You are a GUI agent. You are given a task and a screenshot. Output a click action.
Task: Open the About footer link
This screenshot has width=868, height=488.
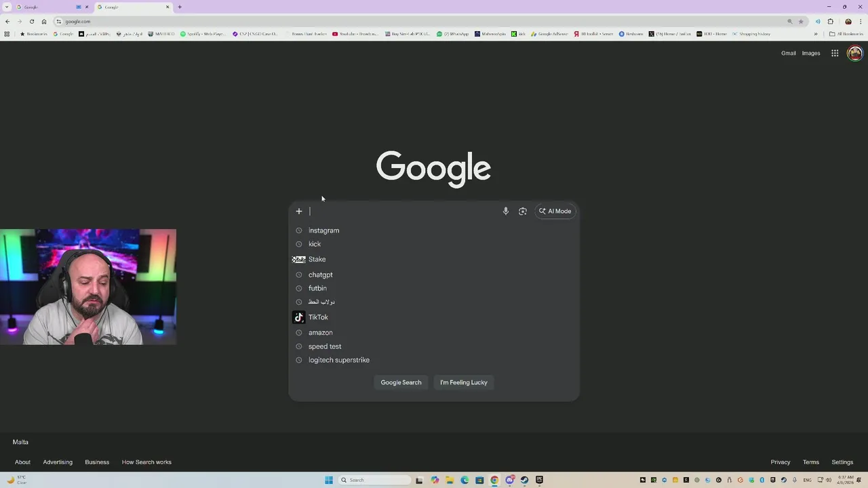(x=22, y=462)
